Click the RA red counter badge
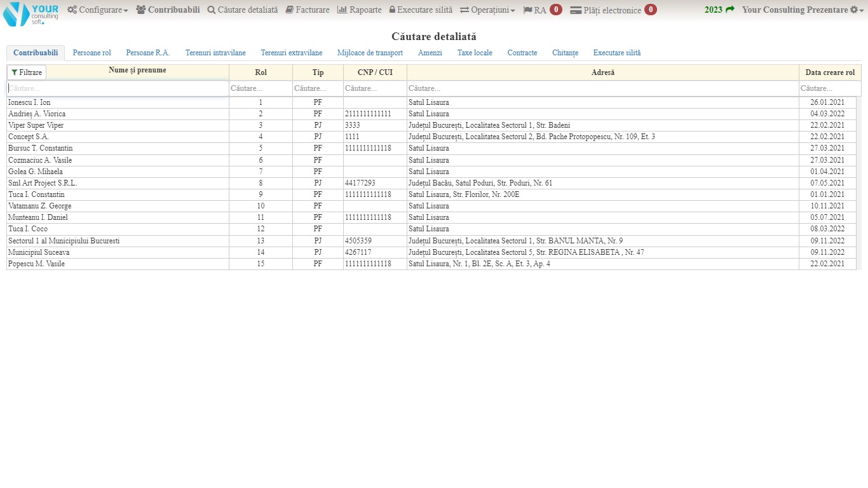Viewport: 868px width, 488px height. point(556,10)
